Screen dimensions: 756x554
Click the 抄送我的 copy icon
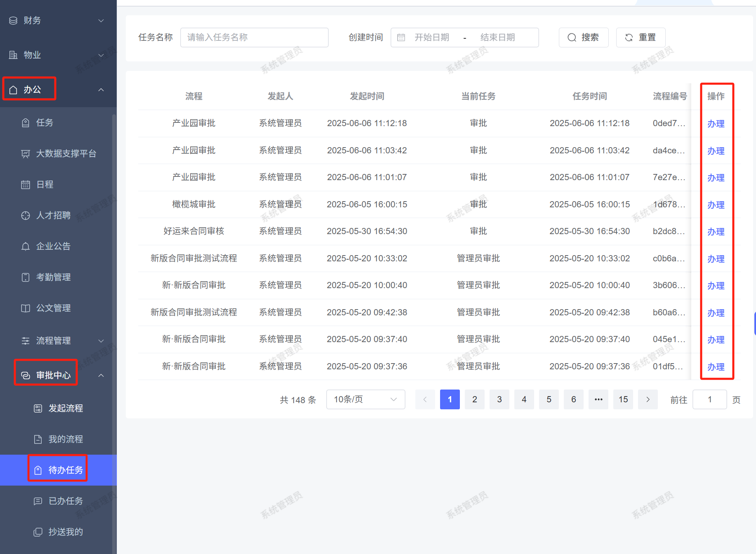(x=38, y=532)
